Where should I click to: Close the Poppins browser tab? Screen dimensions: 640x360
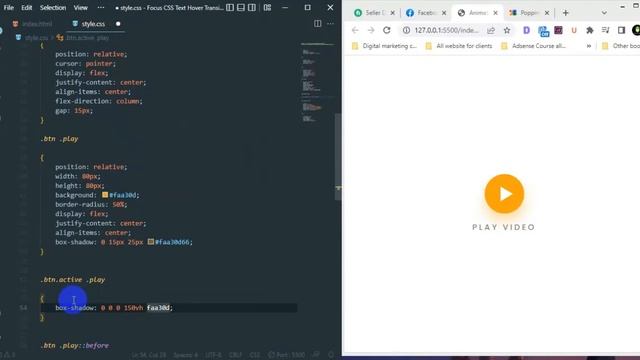click(547, 13)
